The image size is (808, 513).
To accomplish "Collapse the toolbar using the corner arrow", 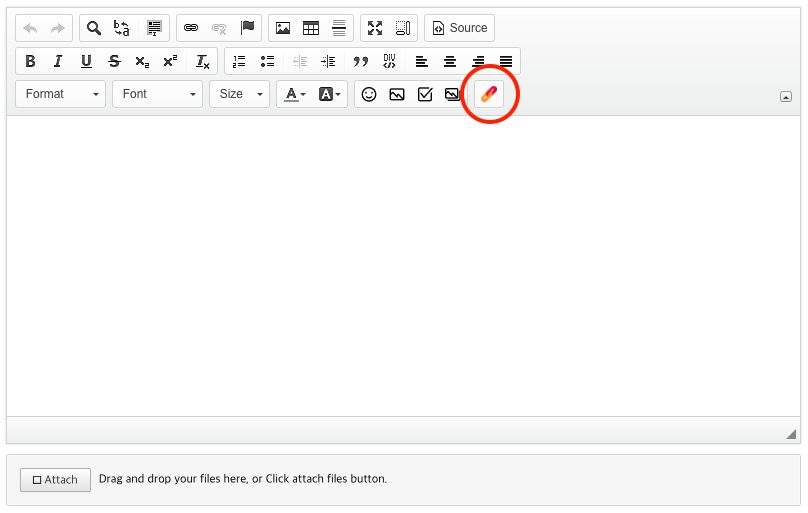I will tap(786, 97).
